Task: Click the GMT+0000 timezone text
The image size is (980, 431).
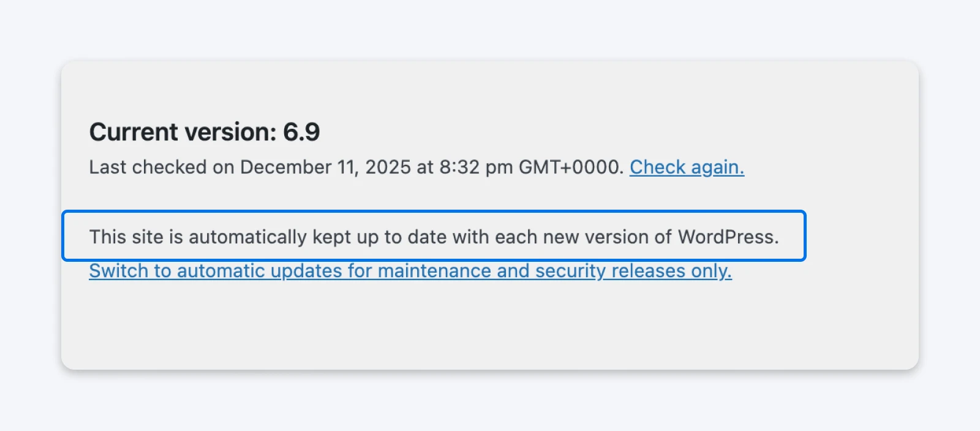Action: [x=570, y=167]
